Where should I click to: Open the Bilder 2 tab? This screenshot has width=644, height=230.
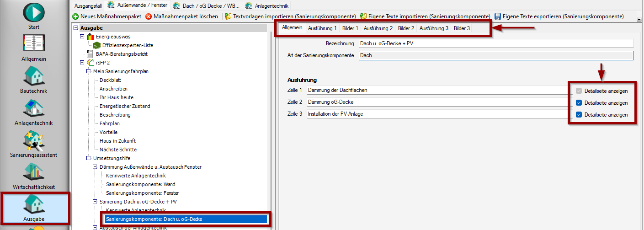[406, 28]
